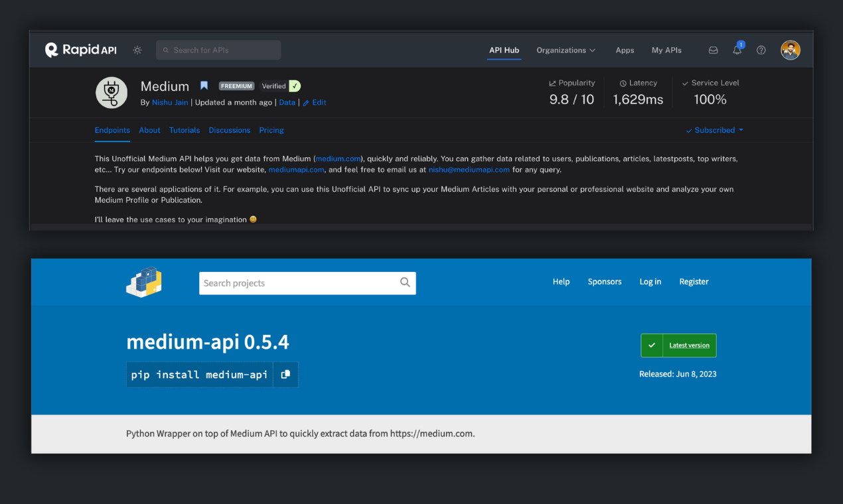
Task: Toggle the bookmark icon next to Medium
Action: point(204,86)
